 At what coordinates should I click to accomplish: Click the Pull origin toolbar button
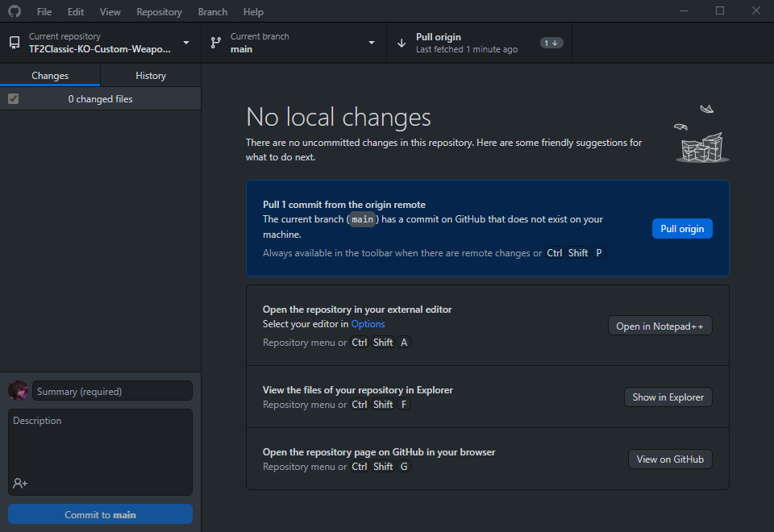479,43
